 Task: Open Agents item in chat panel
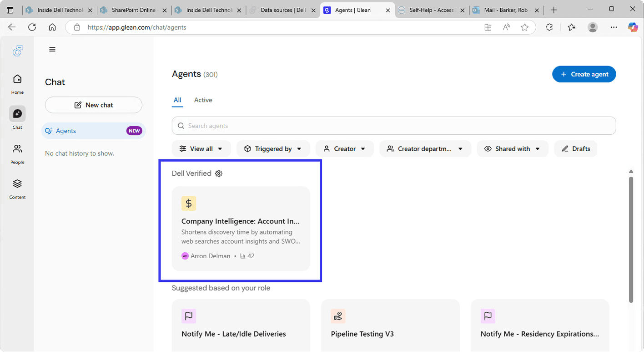93,131
